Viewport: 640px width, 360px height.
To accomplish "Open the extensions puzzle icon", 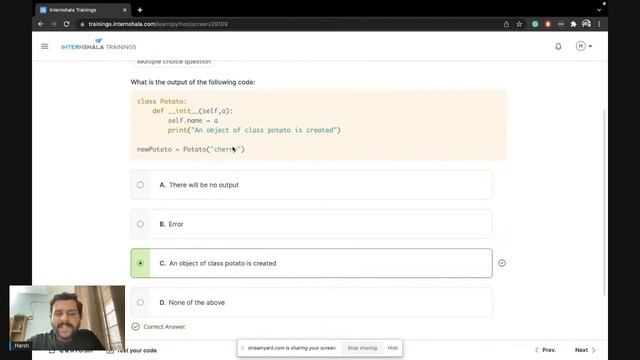I will (573, 24).
